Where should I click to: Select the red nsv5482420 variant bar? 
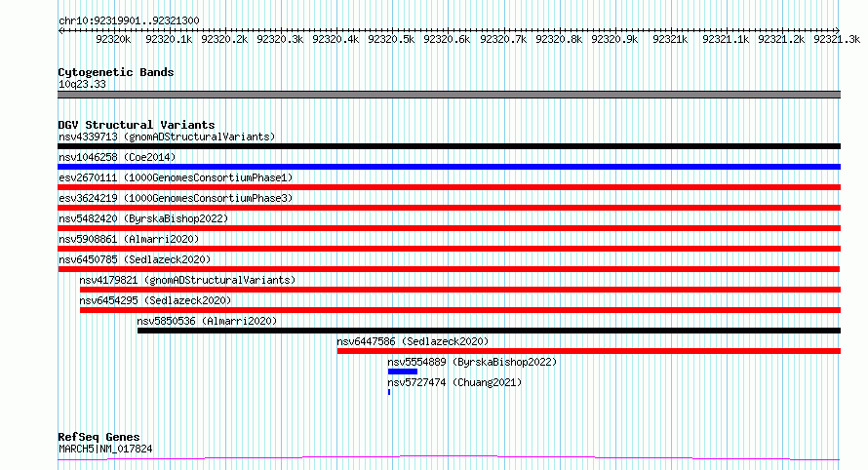tap(449, 228)
